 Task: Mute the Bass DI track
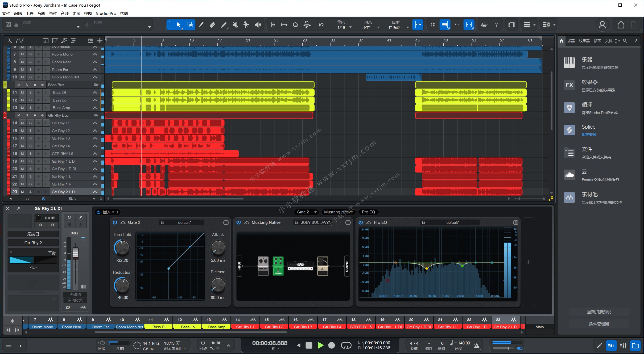click(22, 92)
